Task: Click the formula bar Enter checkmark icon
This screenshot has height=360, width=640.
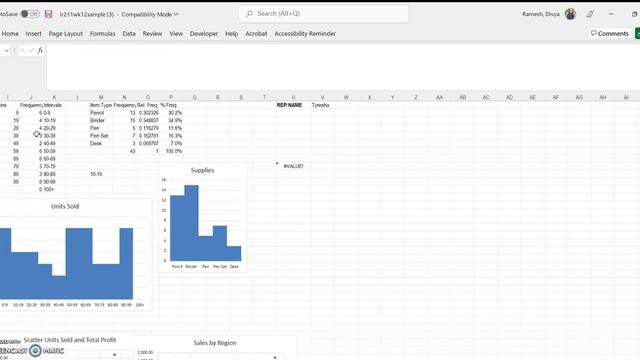Action: click(x=31, y=50)
